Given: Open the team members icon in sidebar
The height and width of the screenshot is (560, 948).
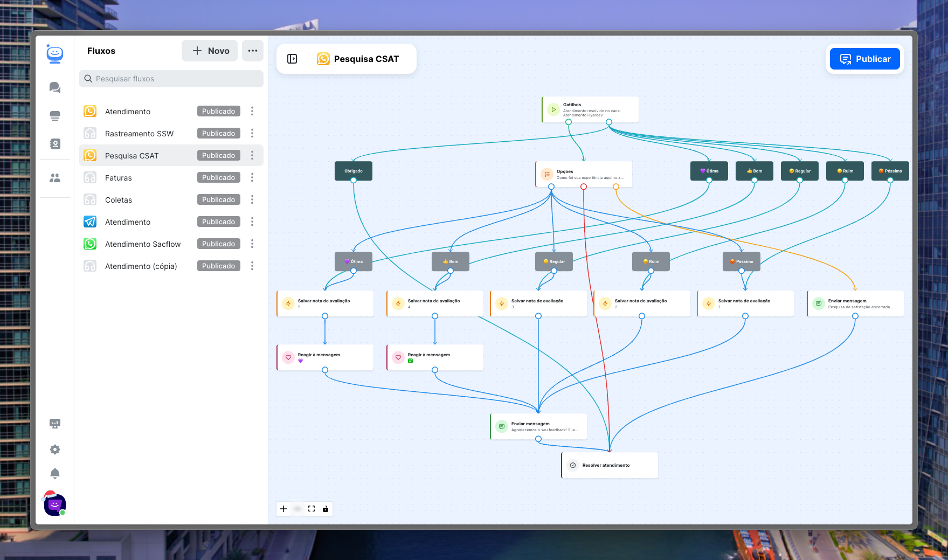Looking at the screenshot, I should tap(55, 178).
